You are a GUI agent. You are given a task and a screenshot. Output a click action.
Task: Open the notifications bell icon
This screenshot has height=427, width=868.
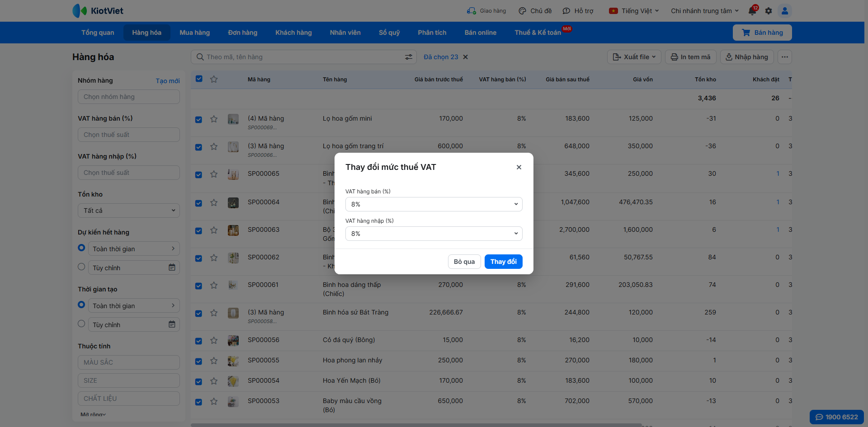pyautogui.click(x=752, y=11)
